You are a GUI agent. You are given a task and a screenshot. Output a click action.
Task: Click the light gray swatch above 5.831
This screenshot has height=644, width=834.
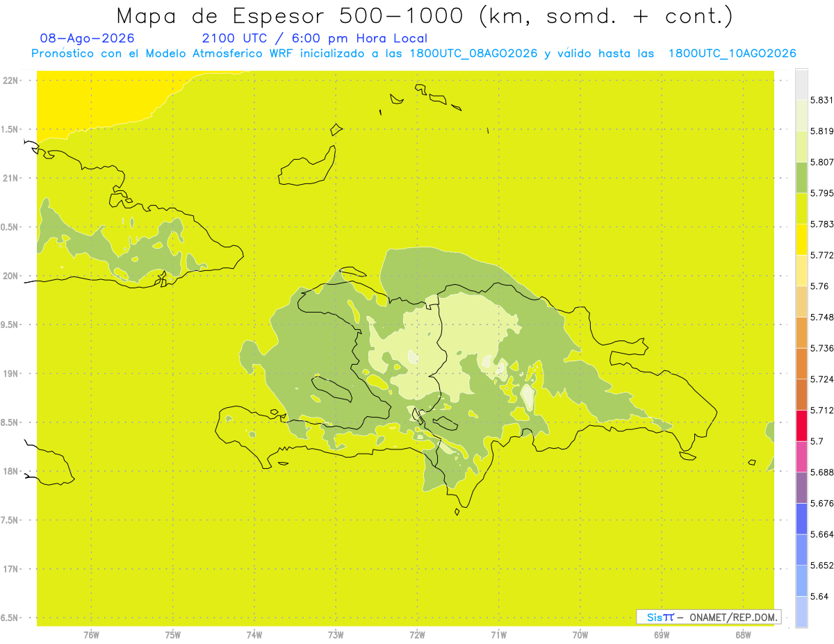[801, 84]
